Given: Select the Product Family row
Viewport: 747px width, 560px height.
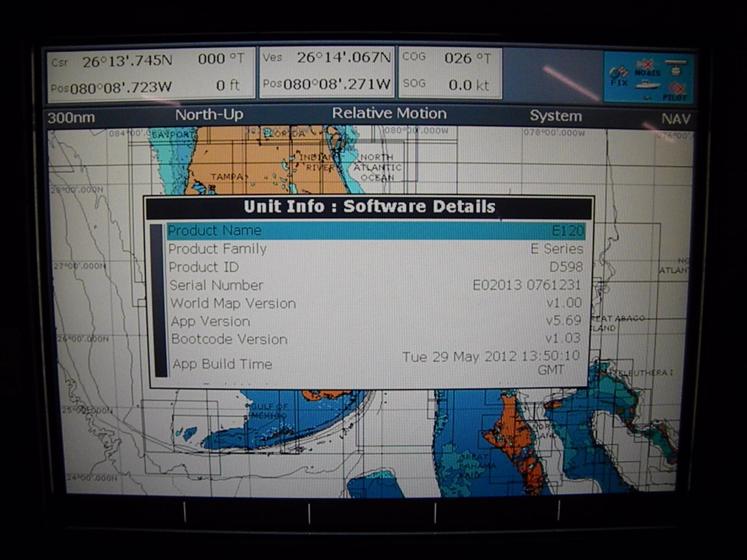Looking at the screenshot, I should coord(376,249).
